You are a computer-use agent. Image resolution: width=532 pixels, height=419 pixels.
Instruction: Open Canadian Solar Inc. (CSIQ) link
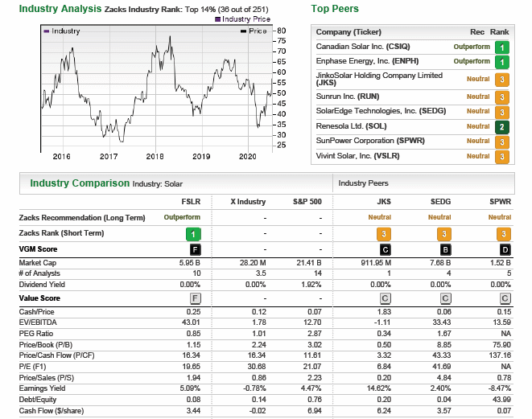pyautogui.click(x=363, y=47)
